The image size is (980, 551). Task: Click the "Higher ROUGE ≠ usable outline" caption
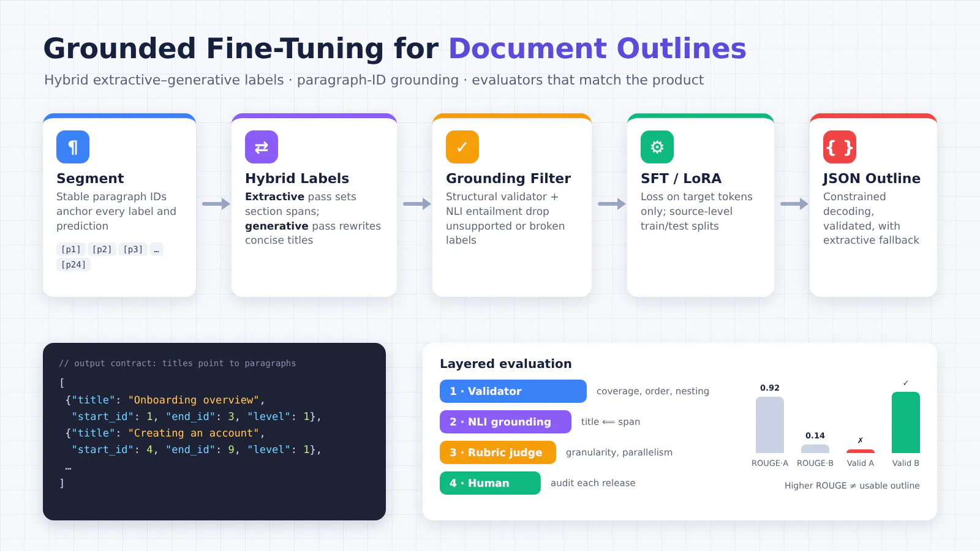(852, 485)
